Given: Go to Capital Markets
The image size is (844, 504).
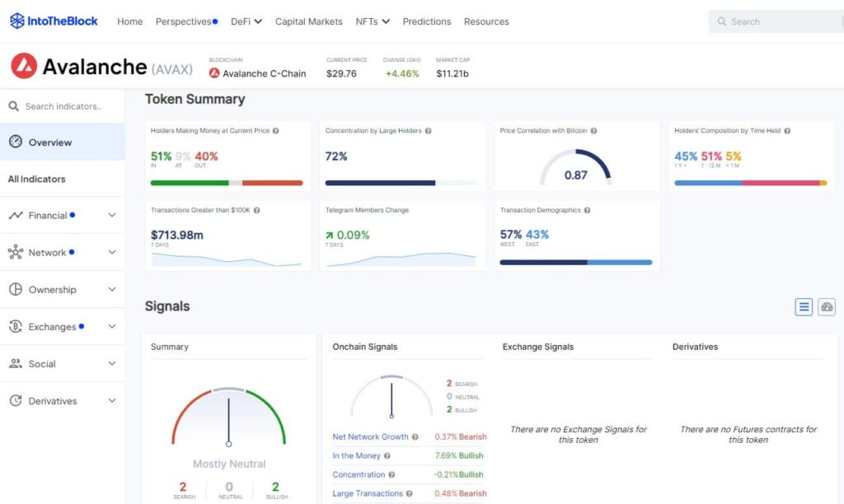Looking at the screenshot, I should click(309, 21).
